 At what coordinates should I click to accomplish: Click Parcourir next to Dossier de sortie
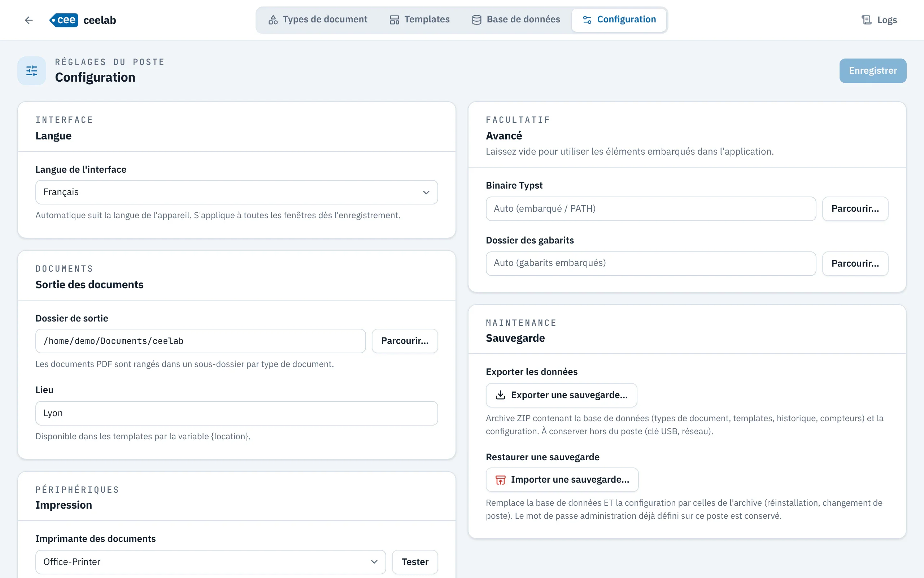point(405,341)
